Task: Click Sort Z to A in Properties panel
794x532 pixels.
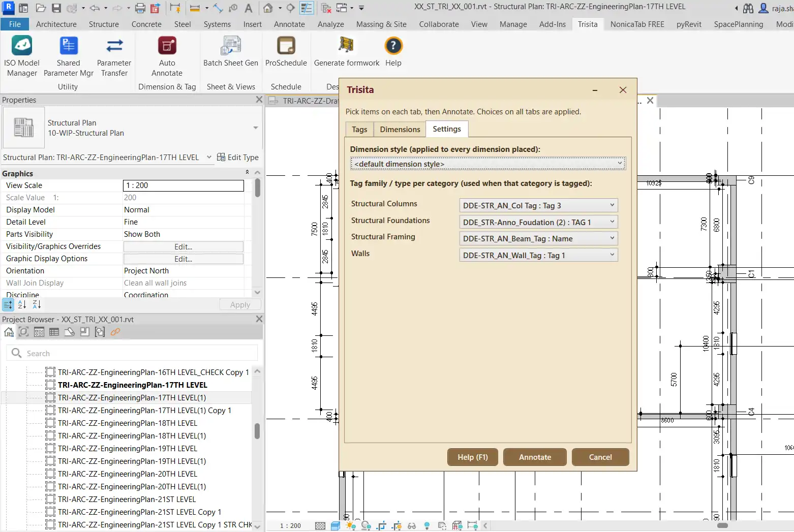Action: pyautogui.click(x=37, y=304)
